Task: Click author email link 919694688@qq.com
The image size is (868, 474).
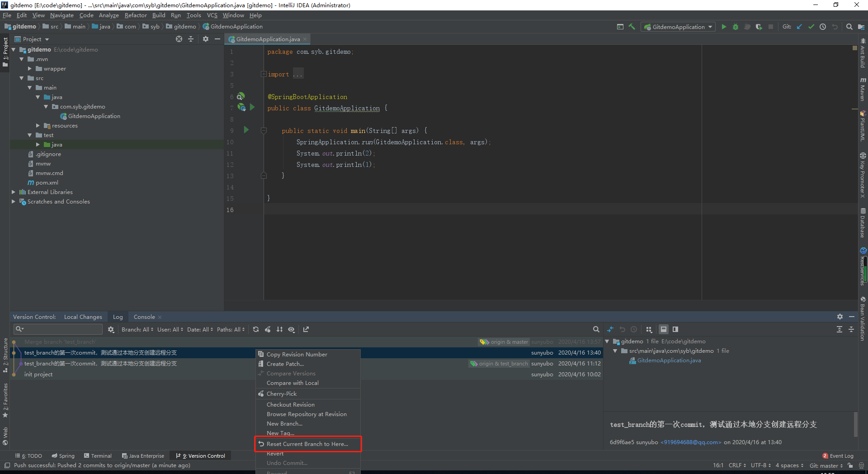Action: point(691,442)
